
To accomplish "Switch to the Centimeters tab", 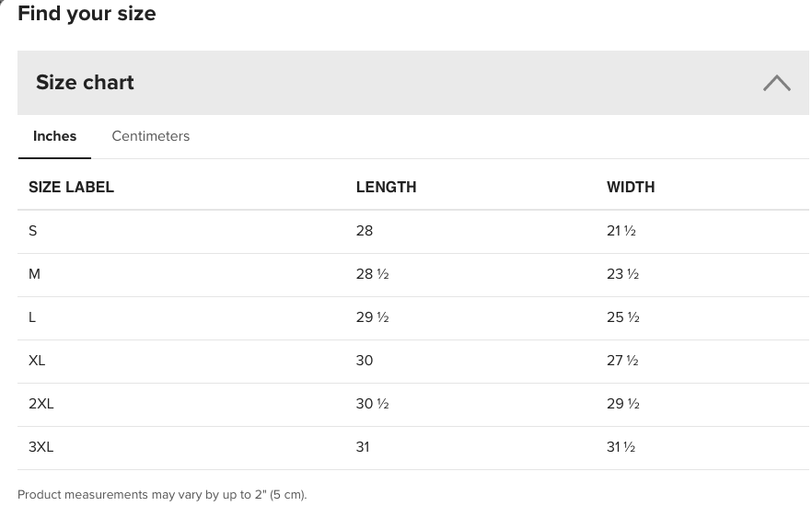I will (x=150, y=136).
